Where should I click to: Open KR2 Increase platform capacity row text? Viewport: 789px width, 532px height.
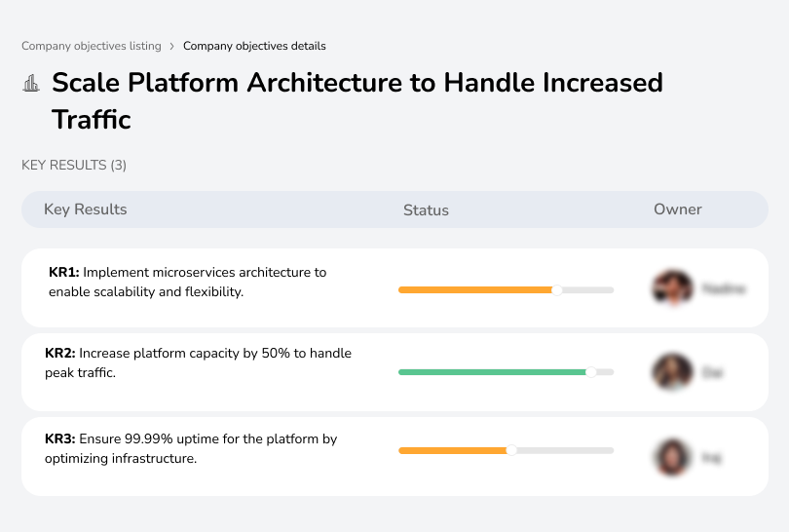(199, 362)
